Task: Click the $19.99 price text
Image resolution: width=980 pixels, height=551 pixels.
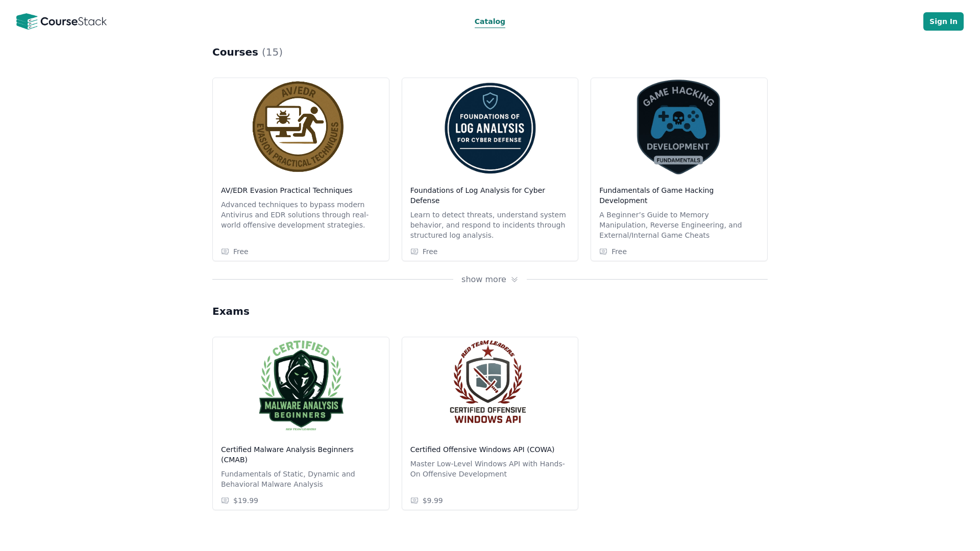Action: click(246, 500)
